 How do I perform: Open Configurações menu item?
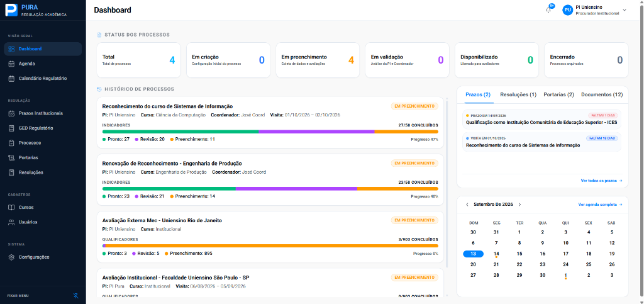pyautogui.click(x=43, y=257)
